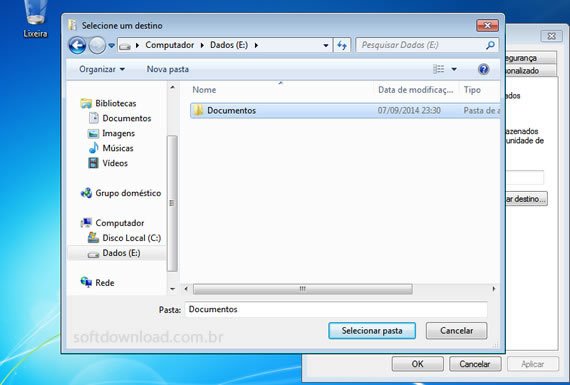The image size is (570, 385).
Task: Open the view options dropdown arrow
Action: [454, 69]
